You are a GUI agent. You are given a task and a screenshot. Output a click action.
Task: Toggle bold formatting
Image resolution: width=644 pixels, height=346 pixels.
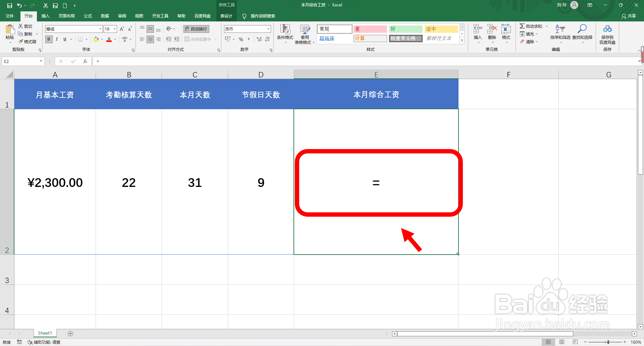click(49, 39)
